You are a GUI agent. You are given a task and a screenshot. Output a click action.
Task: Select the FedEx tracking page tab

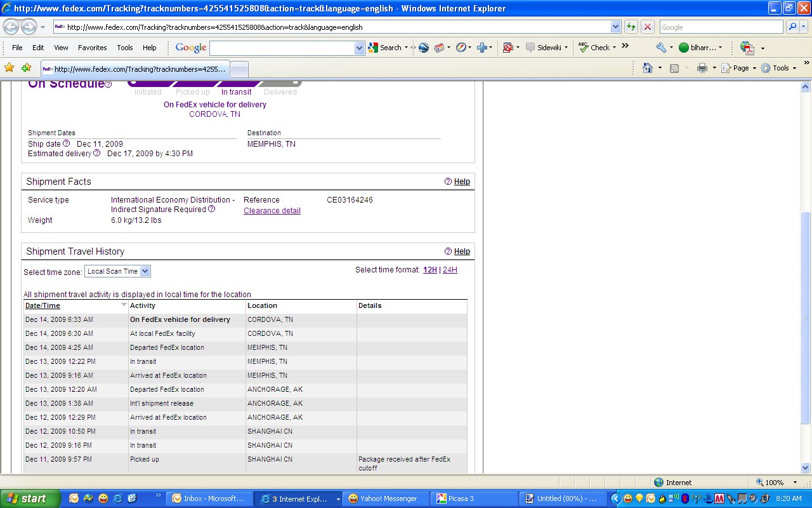[134, 69]
